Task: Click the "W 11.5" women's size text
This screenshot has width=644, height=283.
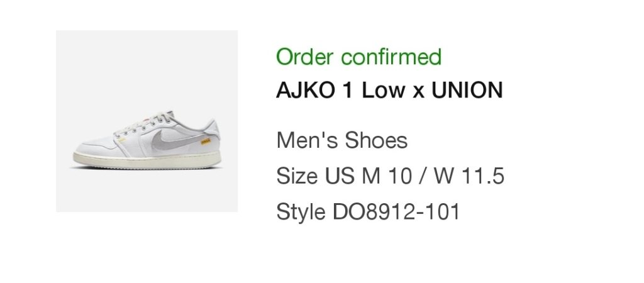Action: coord(469,176)
